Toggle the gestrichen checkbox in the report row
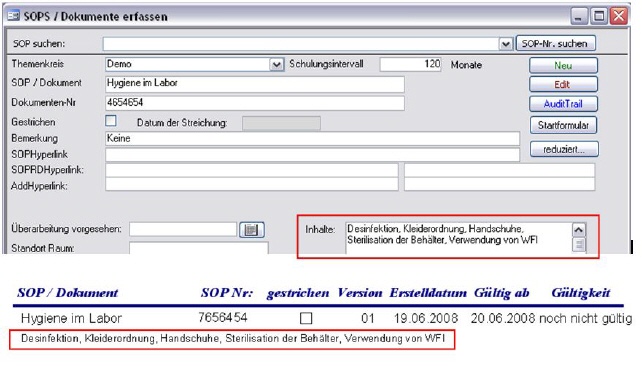Image resolution: width=644 pixels, height=366 pixels. 306,318
